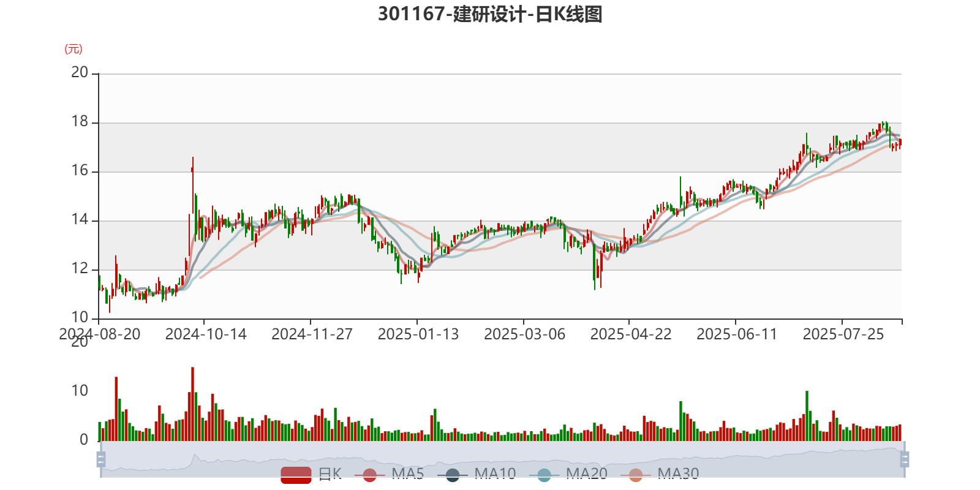The image size is (980, 490).
Task: Click the price axis label 16
Action: [x=80, y=170]
